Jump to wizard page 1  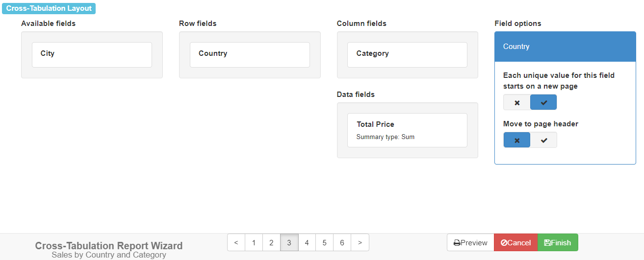[x=254, y=242]
